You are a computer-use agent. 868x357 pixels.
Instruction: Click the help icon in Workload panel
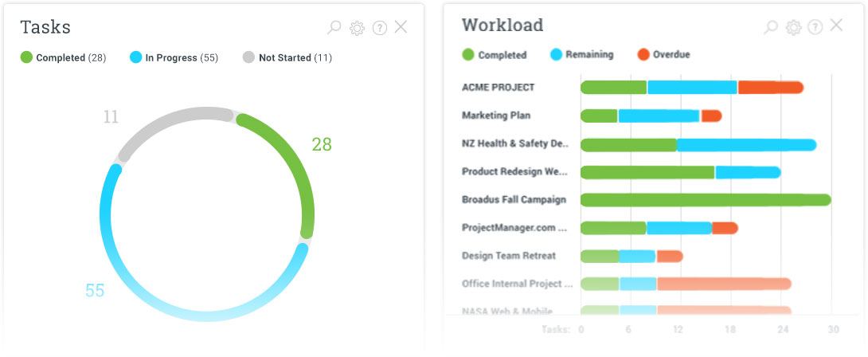click(815, 27)
